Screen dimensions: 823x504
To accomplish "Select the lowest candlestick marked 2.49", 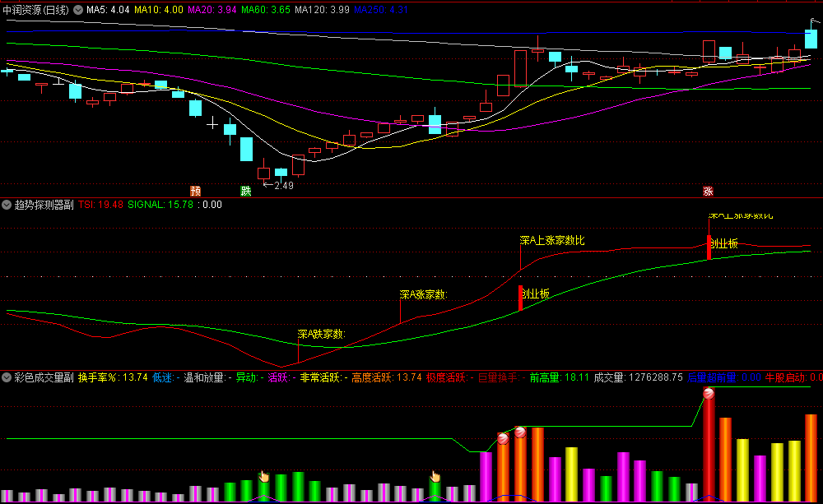I will click(263, 170).
